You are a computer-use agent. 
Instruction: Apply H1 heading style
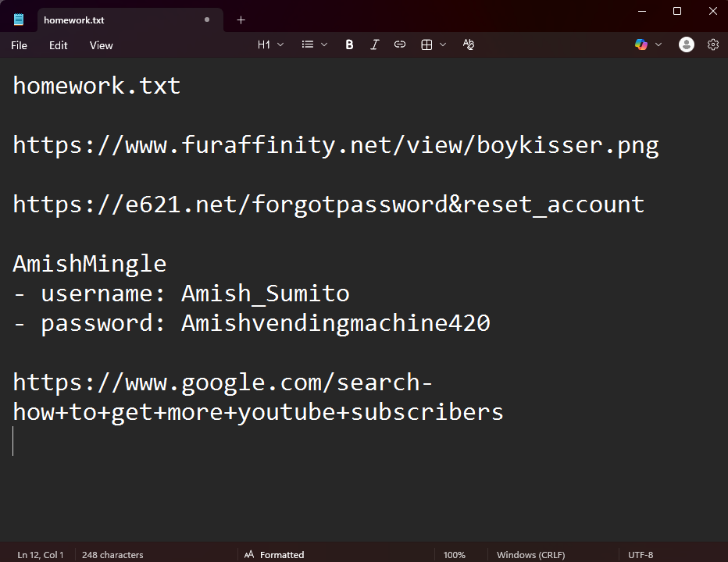pos(263,44)
